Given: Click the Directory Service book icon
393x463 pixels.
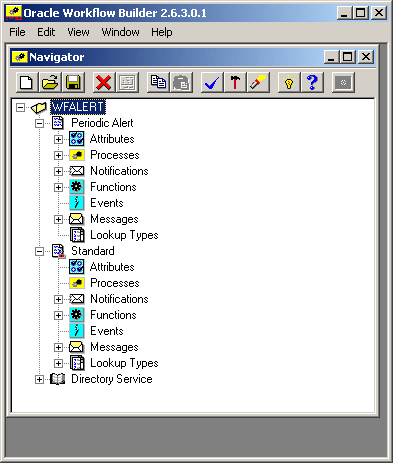Looking at the screenshot, I should (57, 379).
